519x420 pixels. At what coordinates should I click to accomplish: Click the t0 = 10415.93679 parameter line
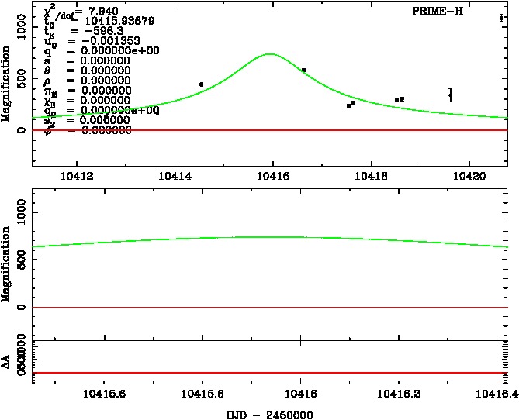coord(87,21)
